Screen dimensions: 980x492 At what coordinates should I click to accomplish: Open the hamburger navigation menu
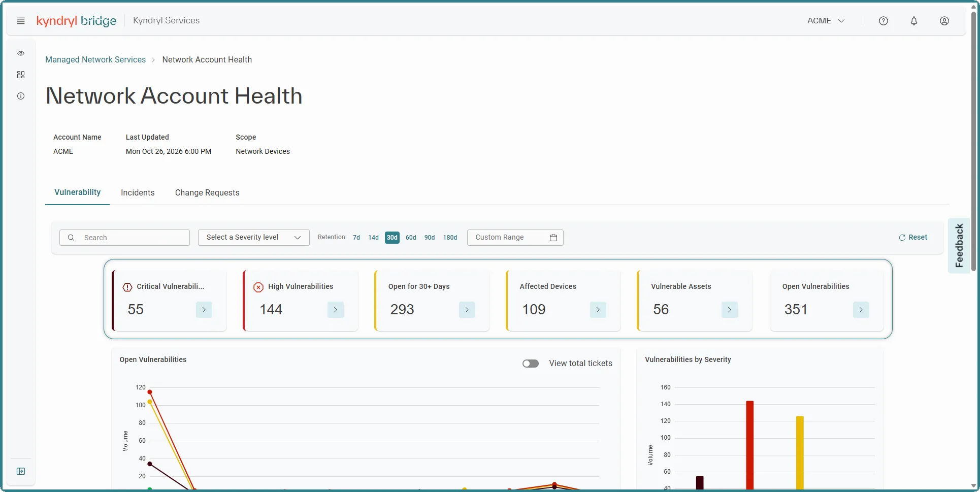click(21, 21)
